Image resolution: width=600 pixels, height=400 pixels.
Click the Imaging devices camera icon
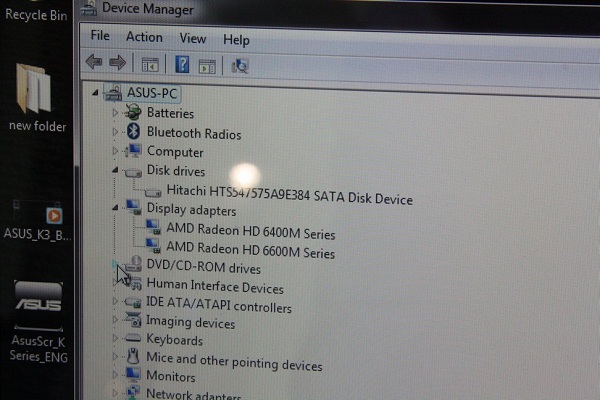(x=133, y=320)
